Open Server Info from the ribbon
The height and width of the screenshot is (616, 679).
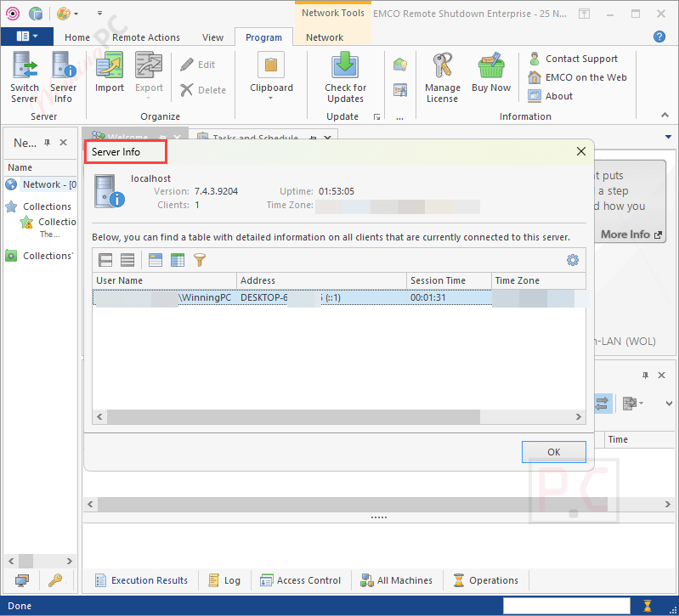click(63, 77)
